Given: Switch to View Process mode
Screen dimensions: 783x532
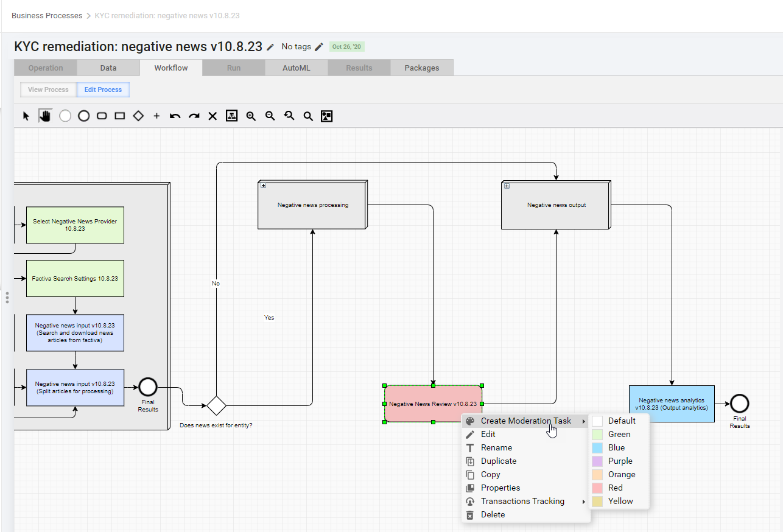Looking at the screenshot, I should tap(48, 89).
